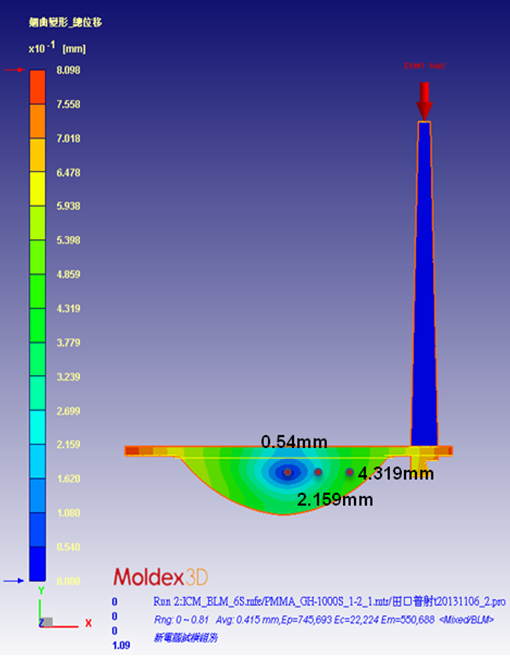
Task: Click the 4.319mm annotation label
Action: click(x=396, y=473)
